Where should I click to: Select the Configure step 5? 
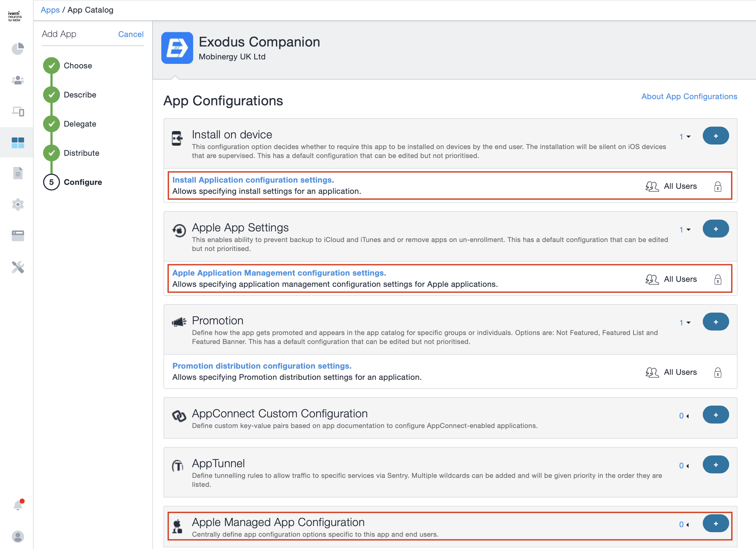coord(73,182)
